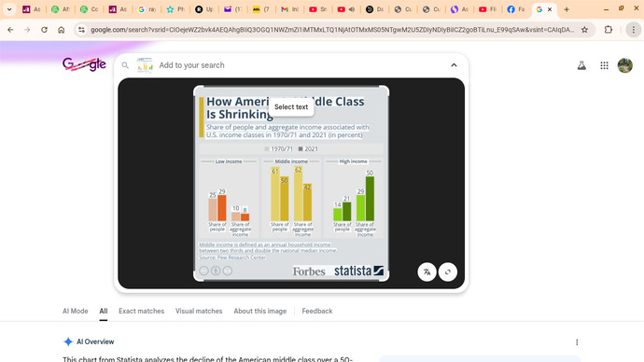Open the Extensions puzzle icon
This screenshot has height=362, width=644.
pyautogui.click(x=609, y=30)
